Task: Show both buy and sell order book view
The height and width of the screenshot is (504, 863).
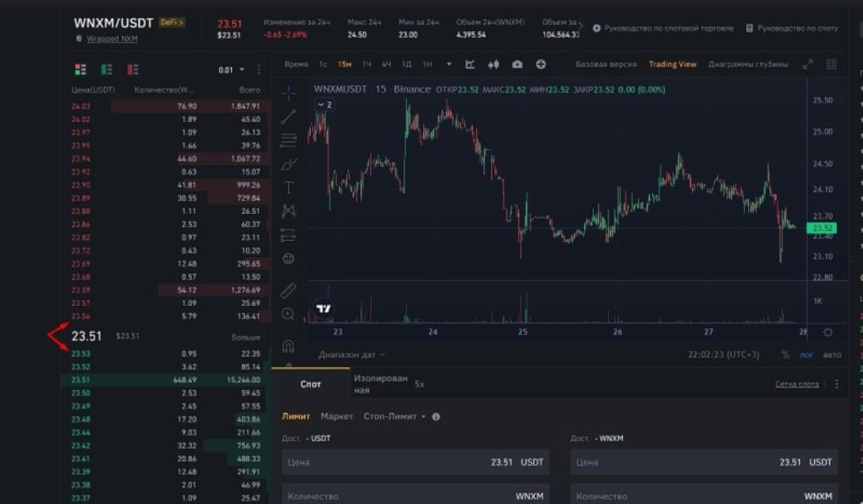Action: 80,69
